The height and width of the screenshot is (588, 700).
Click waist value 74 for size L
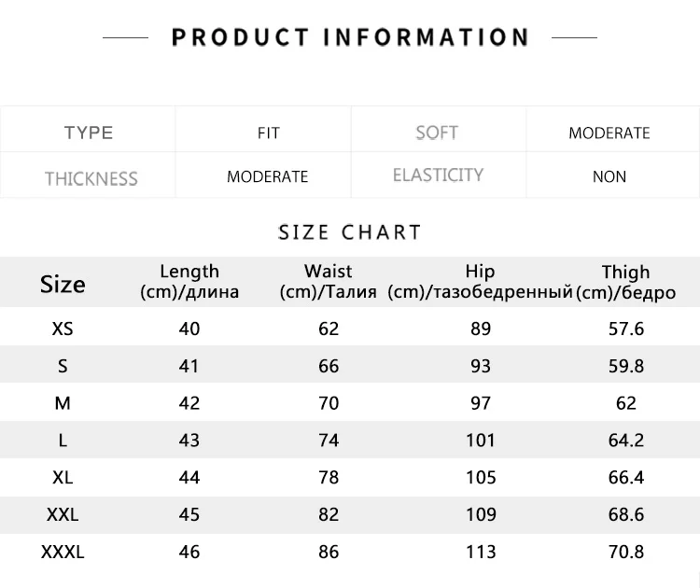(329, 441)
